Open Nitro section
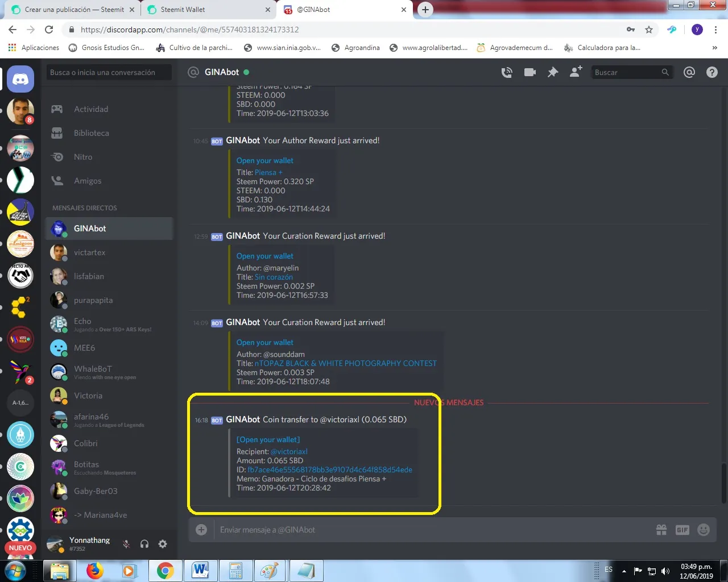The height and width of the screenshot is (582, 728). point(109,157)
